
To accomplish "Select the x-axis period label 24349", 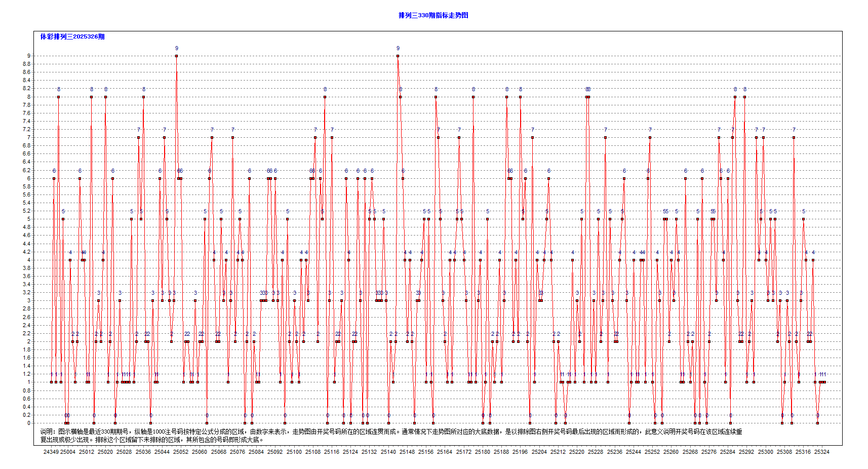I will click(x=51, y=452).
